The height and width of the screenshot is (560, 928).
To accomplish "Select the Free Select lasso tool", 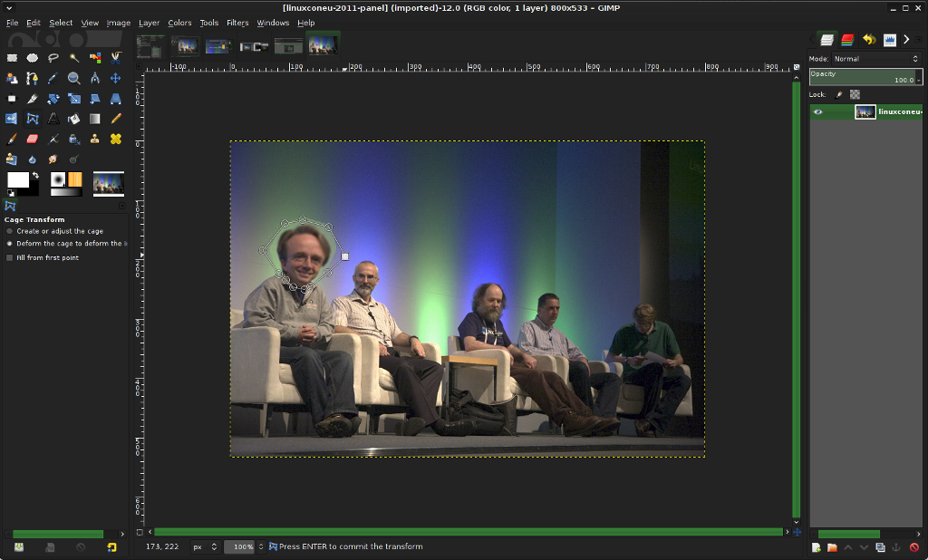I will point(53,57).
